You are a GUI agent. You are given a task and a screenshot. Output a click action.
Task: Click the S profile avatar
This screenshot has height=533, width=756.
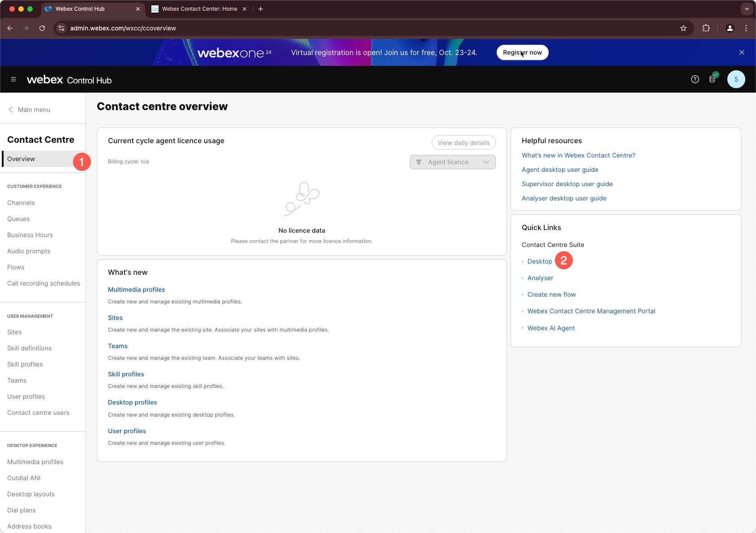(736, 79)
